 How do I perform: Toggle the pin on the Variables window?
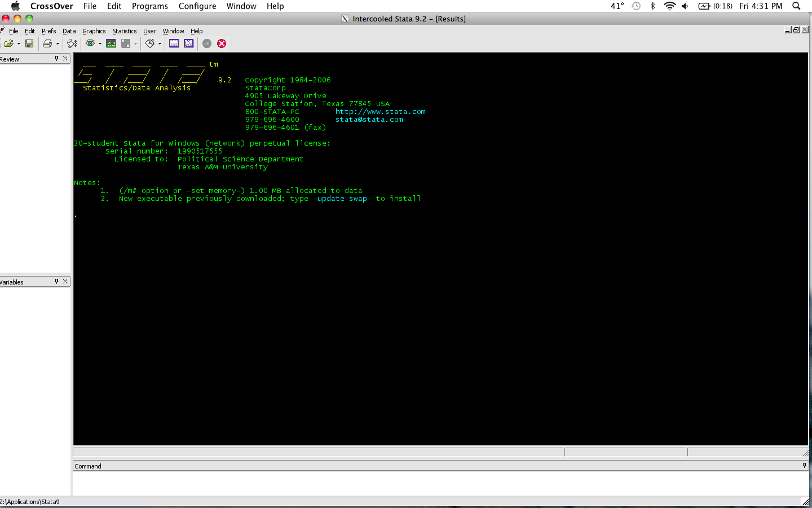(56, 282)
